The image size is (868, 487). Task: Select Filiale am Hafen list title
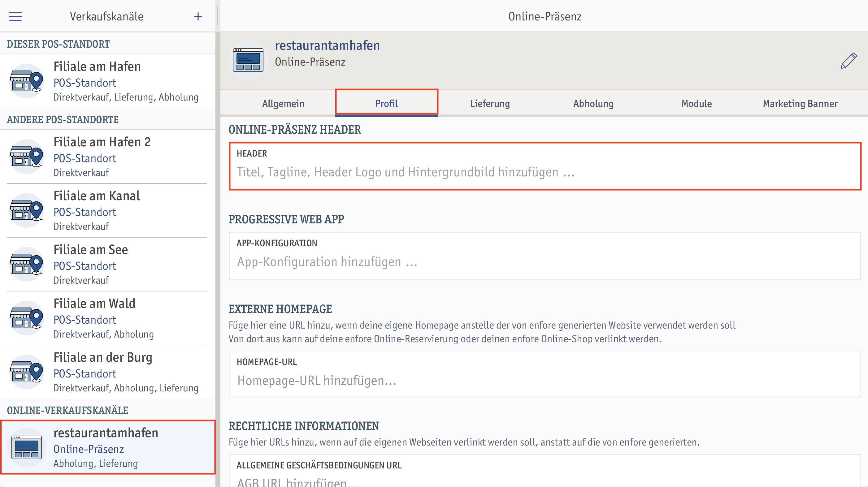[97, 67]
